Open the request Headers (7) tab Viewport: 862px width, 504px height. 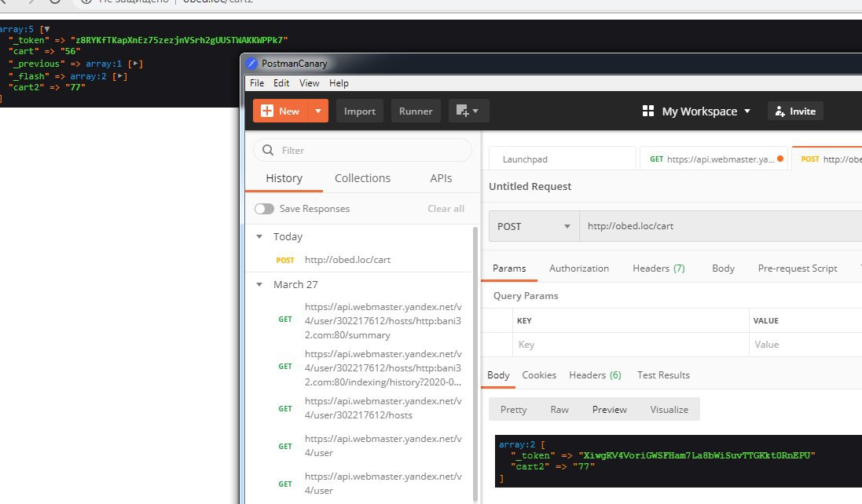(658, 268)
